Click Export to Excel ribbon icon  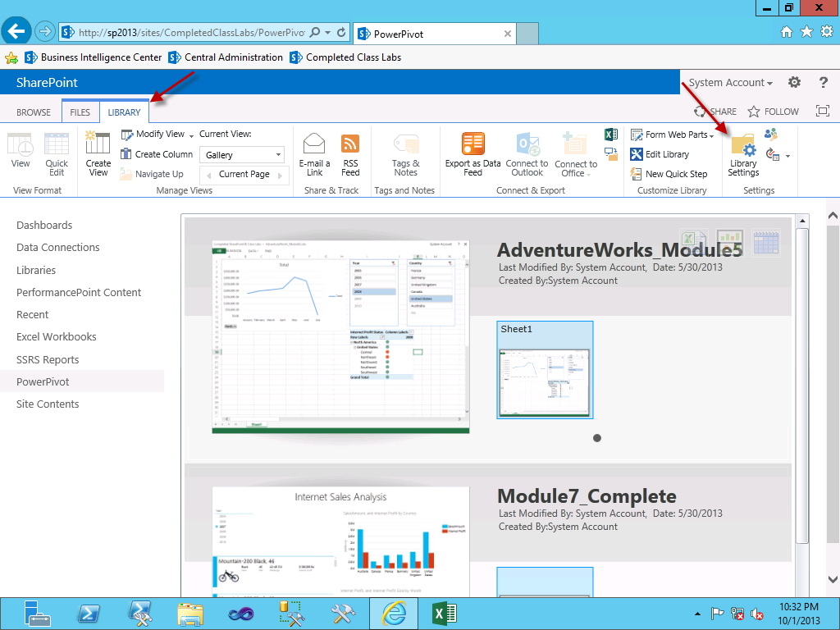click(610, 135)
